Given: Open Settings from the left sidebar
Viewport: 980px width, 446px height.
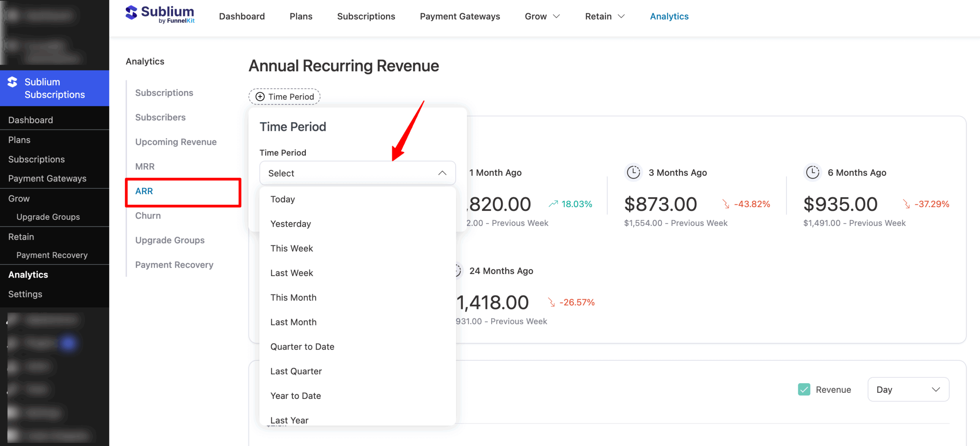Looking at the screenshot, I should [x=25, y=294].
